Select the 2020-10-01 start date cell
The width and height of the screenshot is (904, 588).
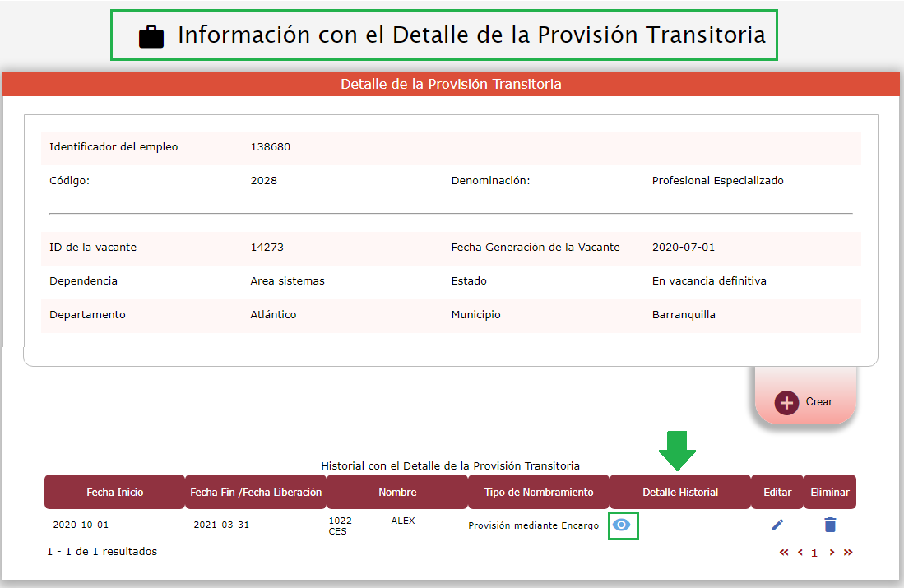81,525
